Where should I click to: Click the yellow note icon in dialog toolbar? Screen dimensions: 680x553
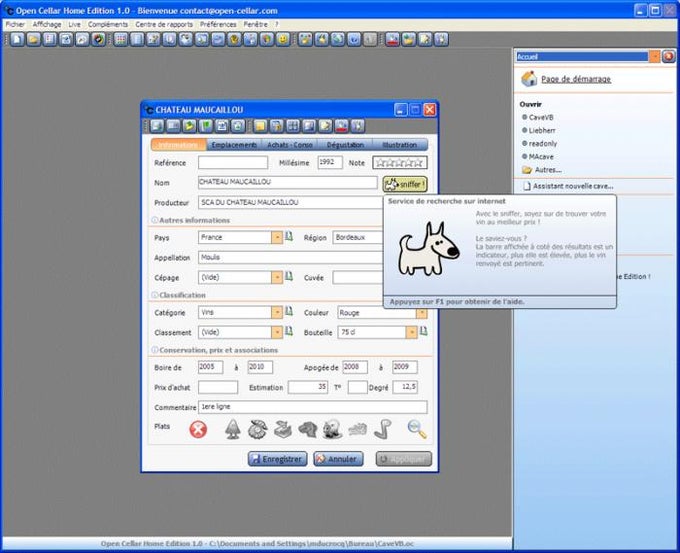[260, 126]
